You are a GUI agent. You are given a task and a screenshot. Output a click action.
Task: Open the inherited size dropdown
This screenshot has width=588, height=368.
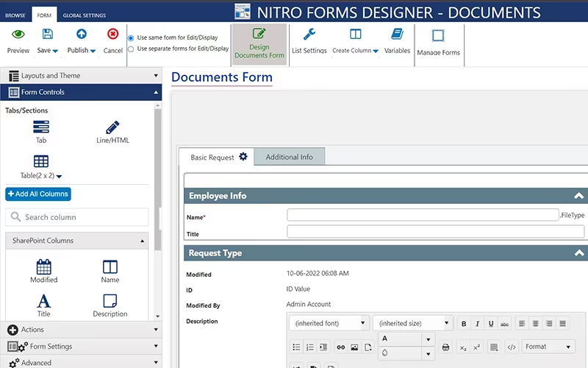(x=446, y=323)
